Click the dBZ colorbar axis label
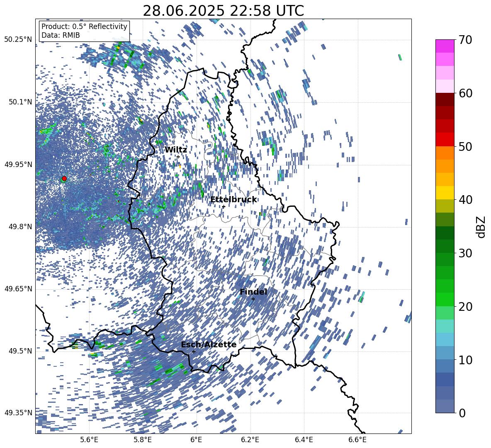This screenshot has height=448, width=491. point(481,227)
